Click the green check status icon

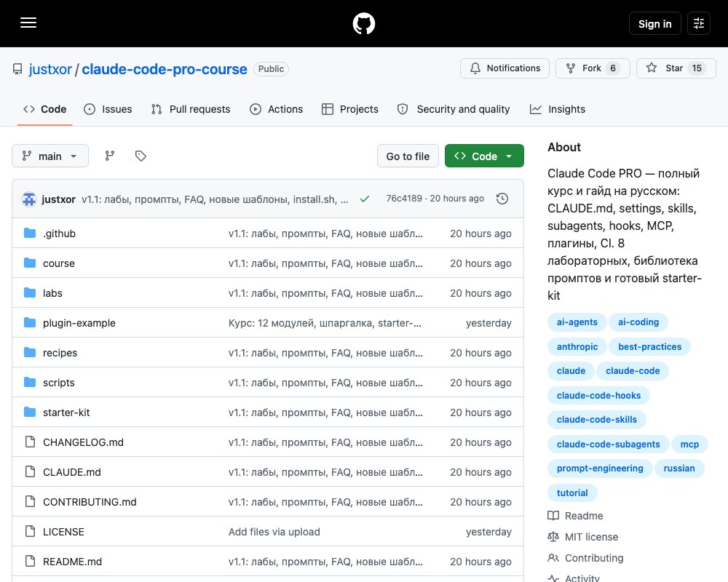coord(365,199)
